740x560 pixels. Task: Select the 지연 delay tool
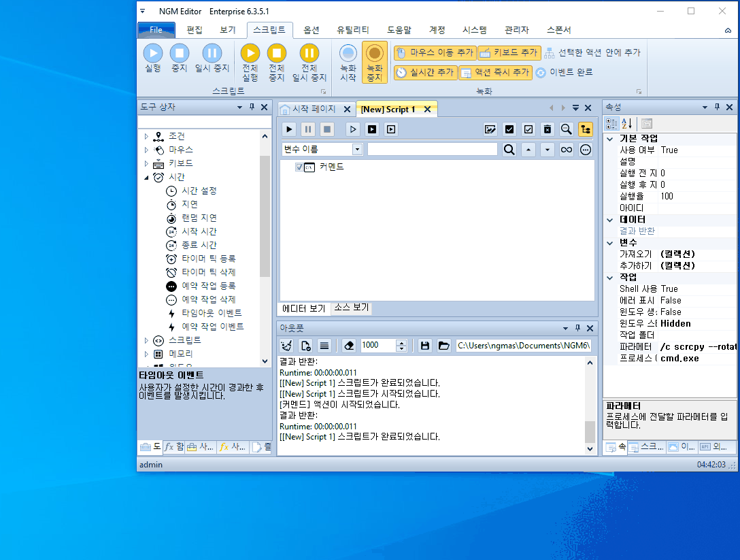pyautogui.click(x=190, y=204)
